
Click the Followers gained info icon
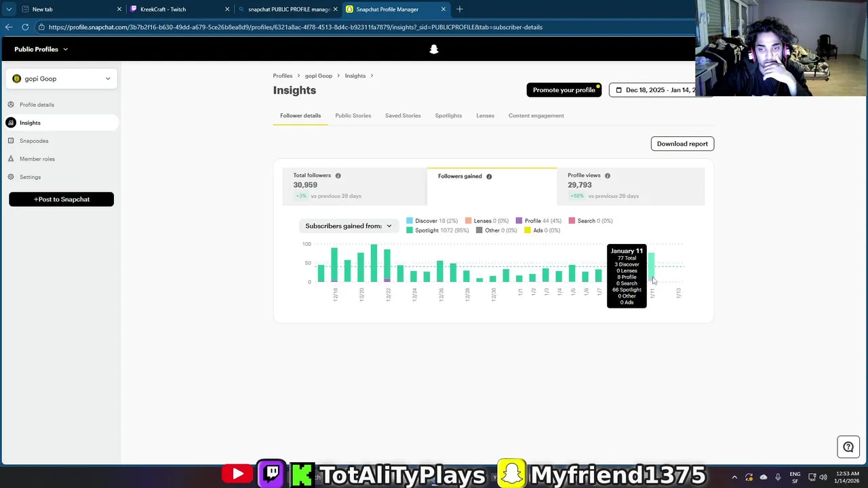[x=489, y=176]
